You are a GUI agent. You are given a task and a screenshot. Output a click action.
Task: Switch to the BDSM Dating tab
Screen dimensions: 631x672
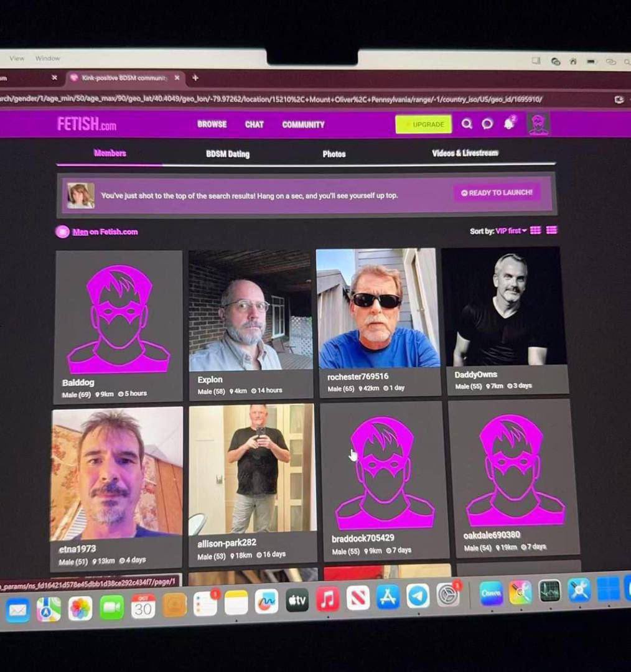pyautogui.click(x=228, y=154)
